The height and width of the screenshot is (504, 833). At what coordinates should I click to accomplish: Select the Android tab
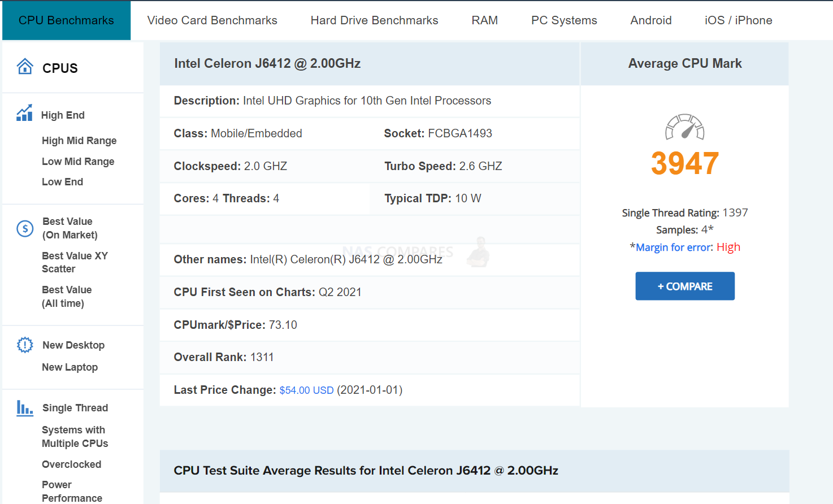click(x=651, y=20)
